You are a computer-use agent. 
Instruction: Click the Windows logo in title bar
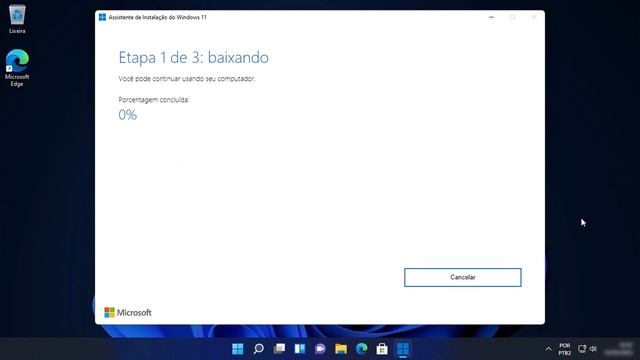(102, 17)
